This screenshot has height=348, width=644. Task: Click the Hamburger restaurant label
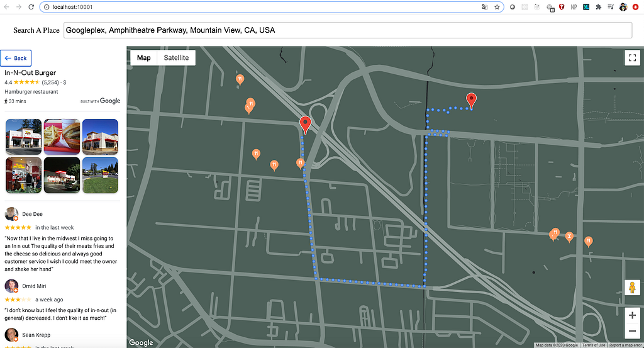[x=31, y=92]
